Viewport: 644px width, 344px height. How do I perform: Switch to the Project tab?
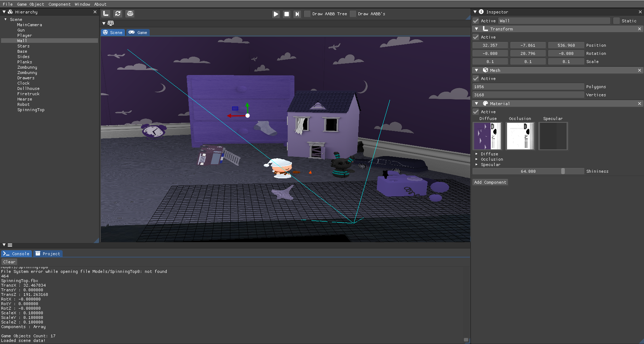tap(48, 254)
